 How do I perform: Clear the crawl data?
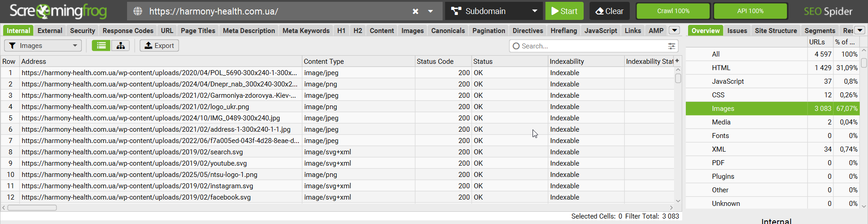point(609,11)
